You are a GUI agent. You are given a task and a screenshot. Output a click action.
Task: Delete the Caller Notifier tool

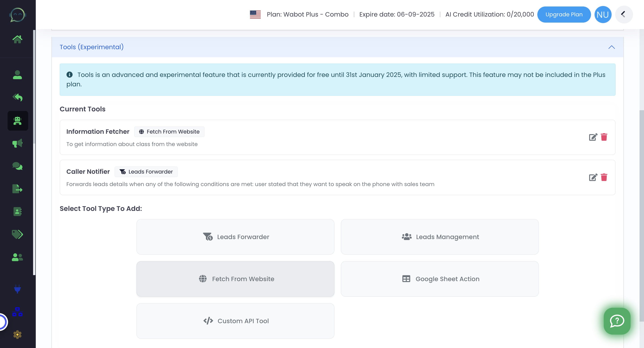[604, 177]
